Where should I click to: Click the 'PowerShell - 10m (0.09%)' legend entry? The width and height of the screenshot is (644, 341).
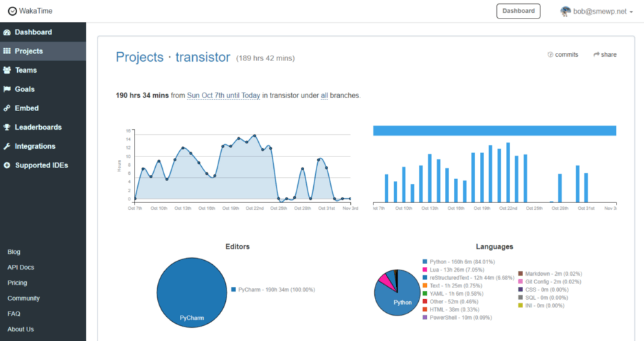[x=457, y=317]
